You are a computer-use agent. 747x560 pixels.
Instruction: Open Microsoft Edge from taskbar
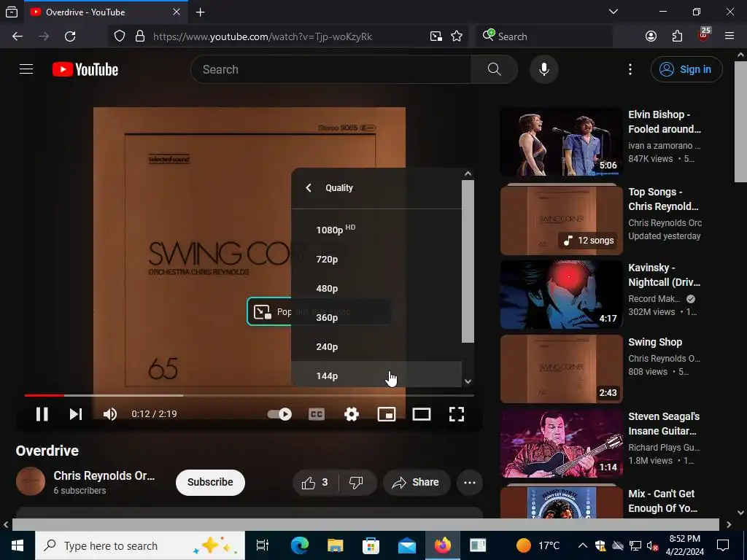tap(300, 545)
